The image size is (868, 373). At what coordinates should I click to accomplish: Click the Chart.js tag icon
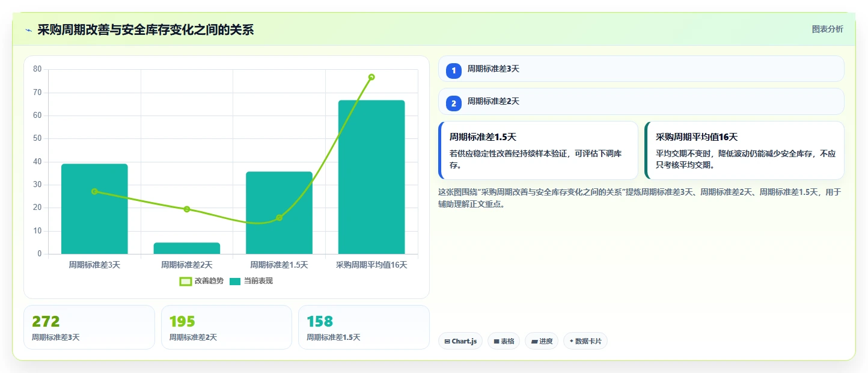(447, 342)
